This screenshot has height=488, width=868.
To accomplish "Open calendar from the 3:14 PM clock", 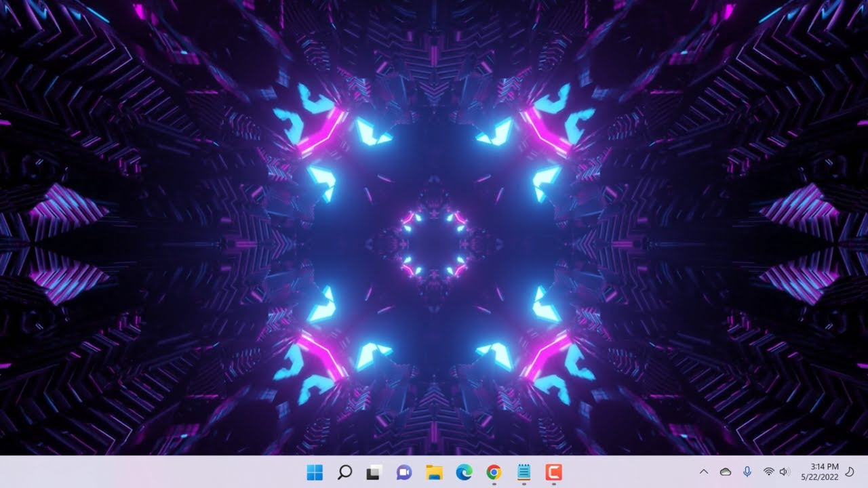I will point(820,472).
